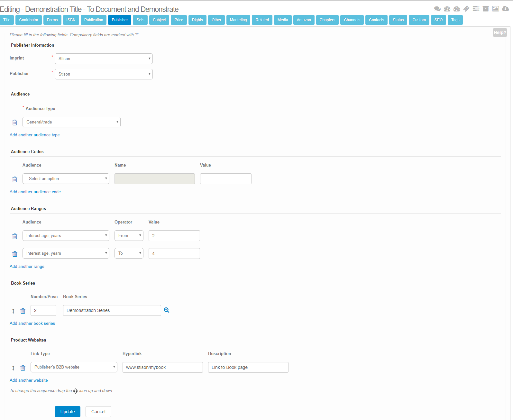The height and width of the screenshot is (420, 513).
Task: Click the stacked server rows icon
Action: 476,9
